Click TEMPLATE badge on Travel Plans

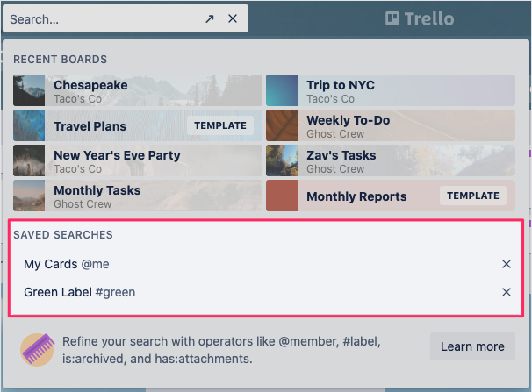(x=220, y=125)
